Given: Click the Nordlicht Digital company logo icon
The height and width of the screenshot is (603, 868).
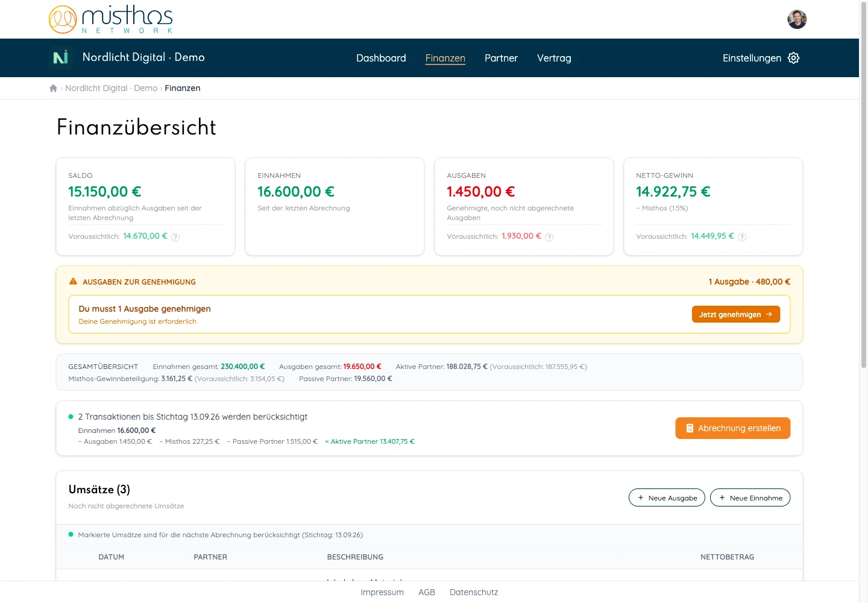Looking at the screenshot, I should [60, 58].
